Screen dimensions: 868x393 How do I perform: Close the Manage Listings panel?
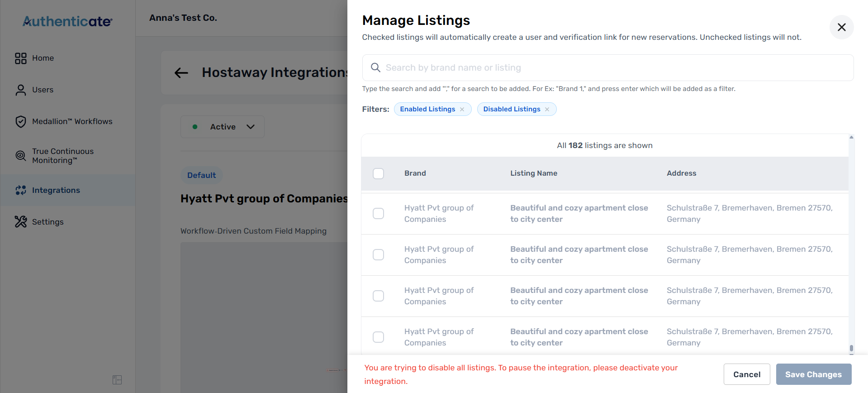click(841, 27)
